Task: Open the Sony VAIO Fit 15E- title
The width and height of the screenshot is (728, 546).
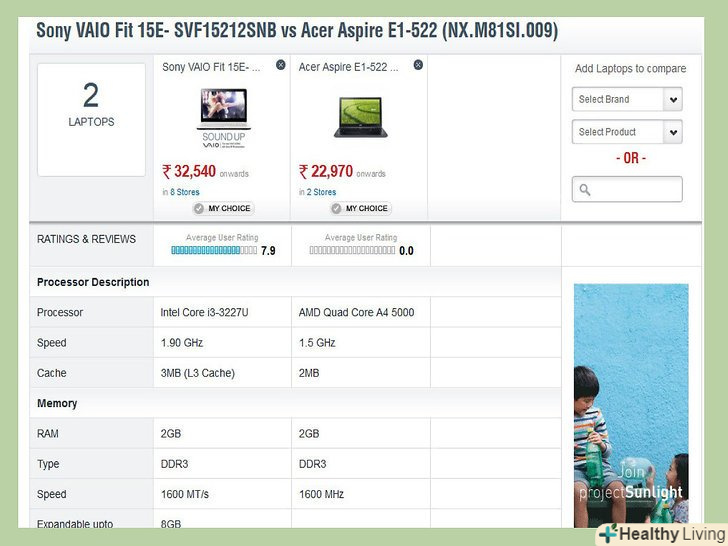Action: (x=211, y=67)
